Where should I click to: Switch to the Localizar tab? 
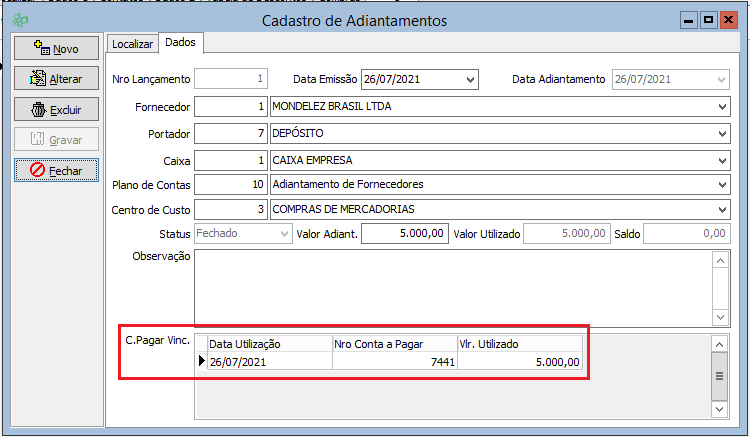(x=132, y=43)
